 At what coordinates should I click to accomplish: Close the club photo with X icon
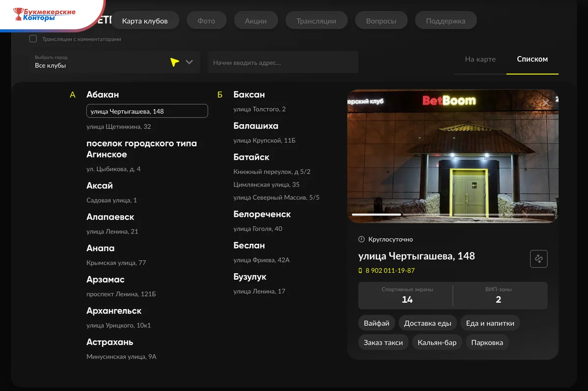pyautogui.click(x=546, y=103)
